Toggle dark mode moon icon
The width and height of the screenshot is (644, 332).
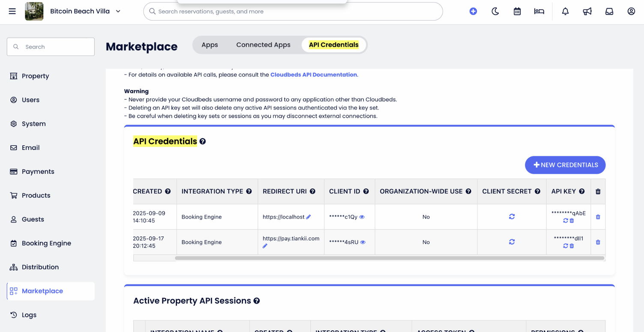[x=495, y=11]
